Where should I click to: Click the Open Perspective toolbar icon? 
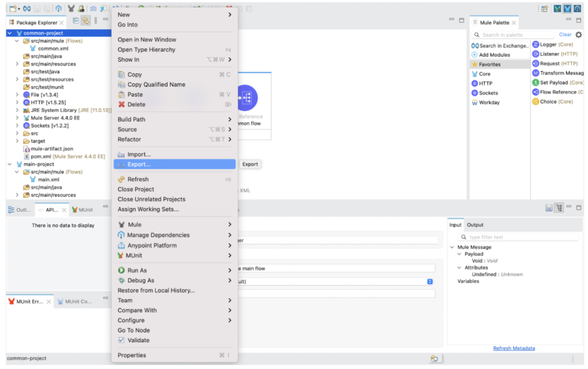(543, 9)
